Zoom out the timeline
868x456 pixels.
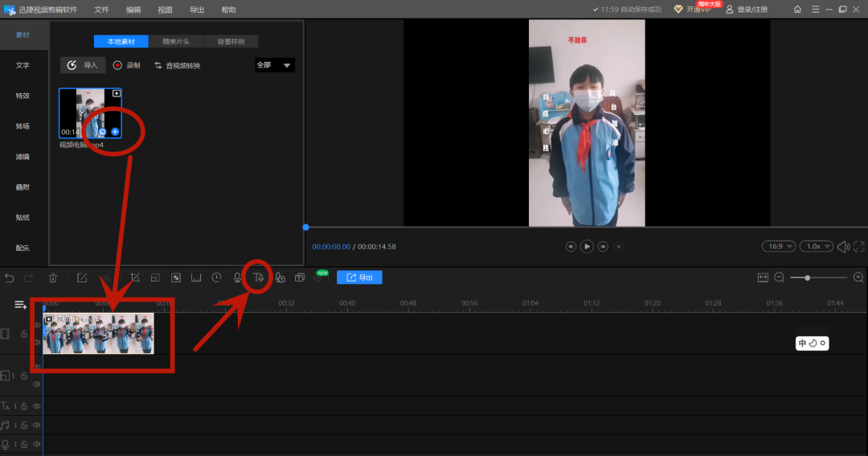(x=780, y=277)
